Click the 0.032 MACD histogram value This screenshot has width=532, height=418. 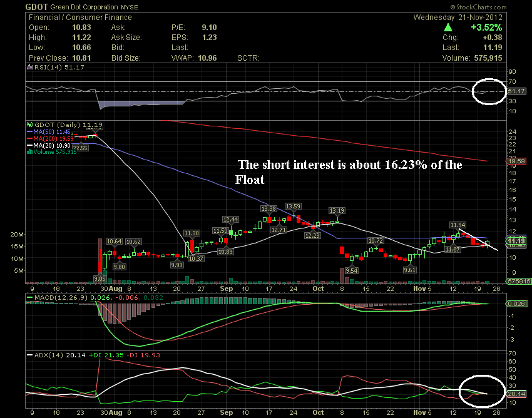[153, 298]
